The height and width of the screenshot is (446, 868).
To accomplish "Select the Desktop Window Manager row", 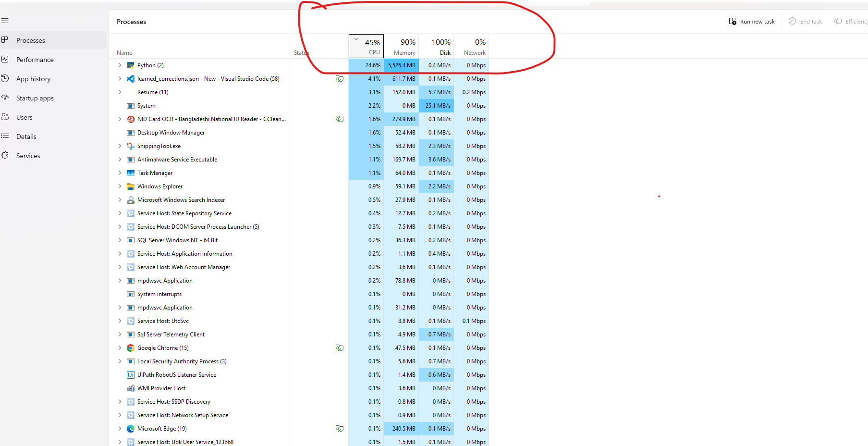I will [171, 133].
